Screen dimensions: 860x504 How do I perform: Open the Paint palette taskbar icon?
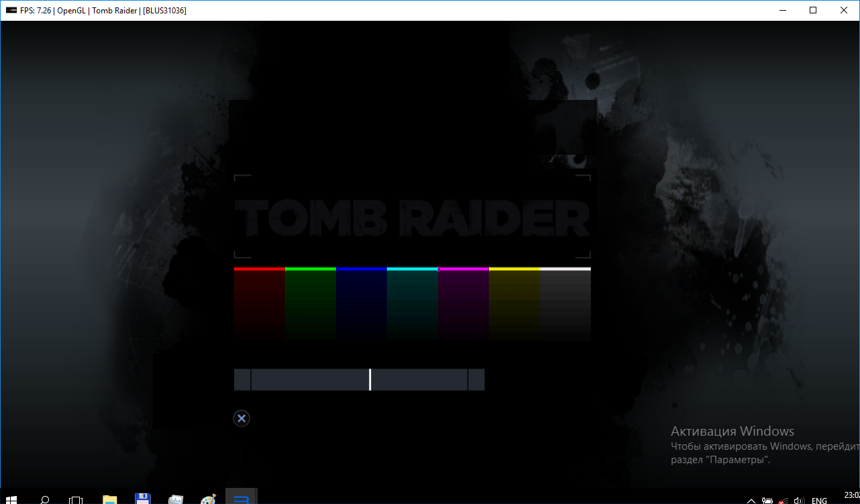(x=208, y=499)
